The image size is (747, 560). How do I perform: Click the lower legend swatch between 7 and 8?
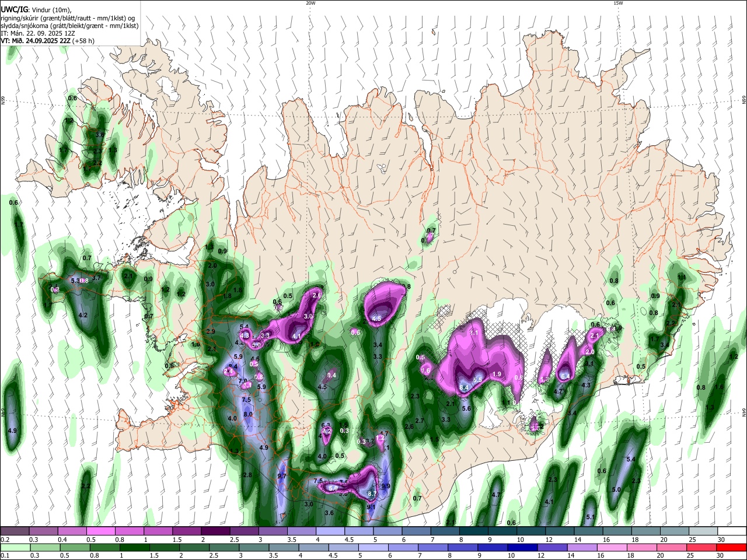point(432,547)
